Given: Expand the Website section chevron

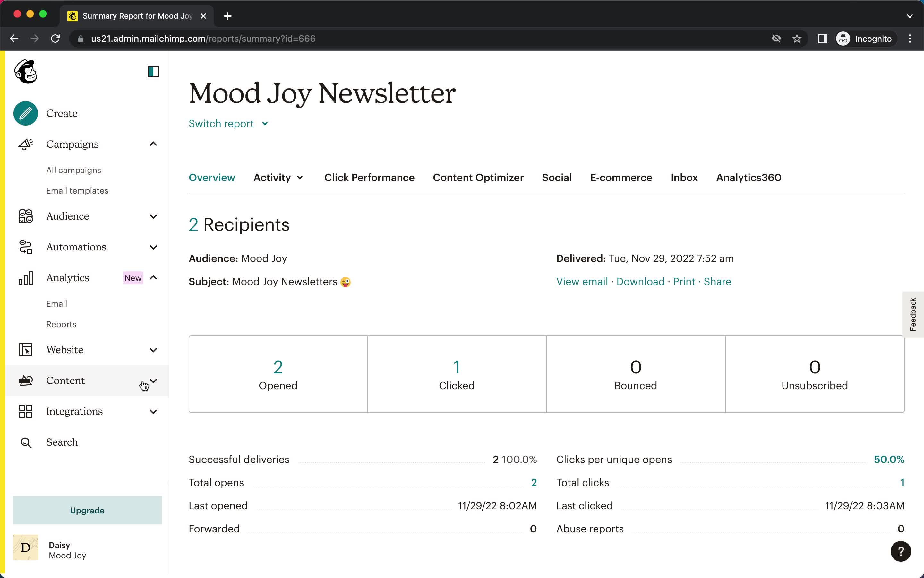Looking at the screenshot, I should point(153,350).
